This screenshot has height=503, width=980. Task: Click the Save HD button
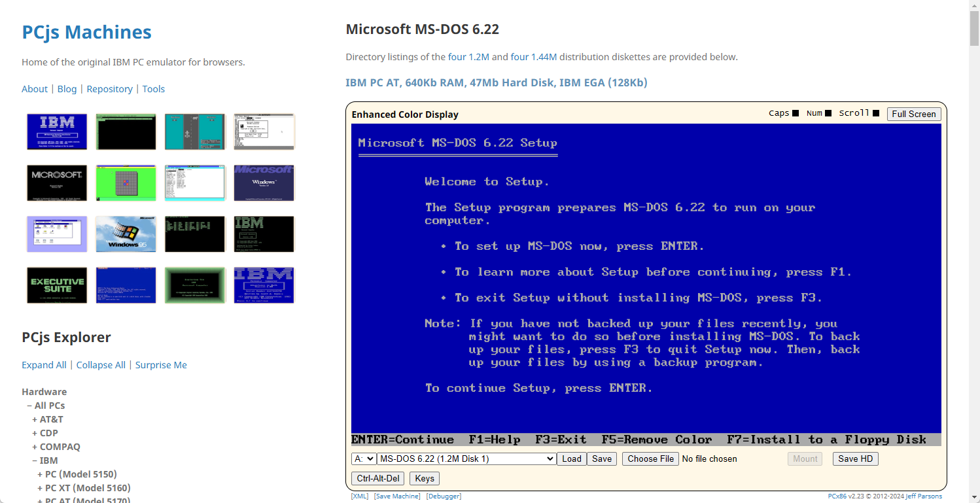[x=856, y=459]
